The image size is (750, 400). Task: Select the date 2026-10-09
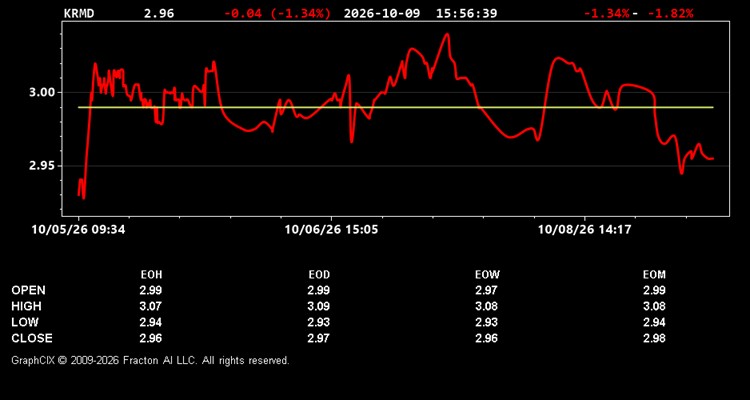tap(382, 13)
